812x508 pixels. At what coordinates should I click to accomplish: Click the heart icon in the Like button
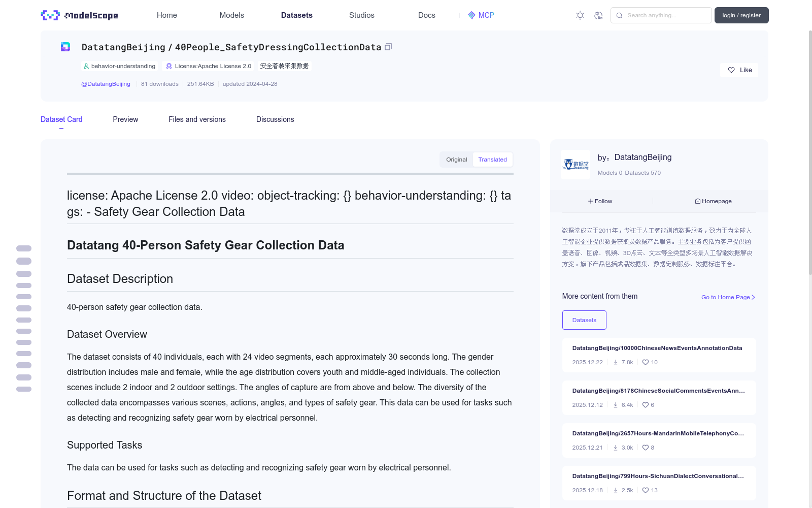tap(731, 70)
